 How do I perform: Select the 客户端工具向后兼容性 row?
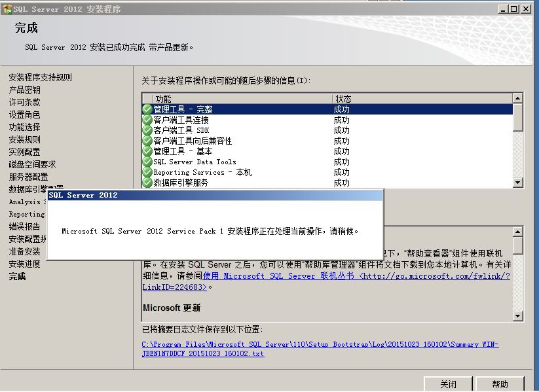point(327,141)
